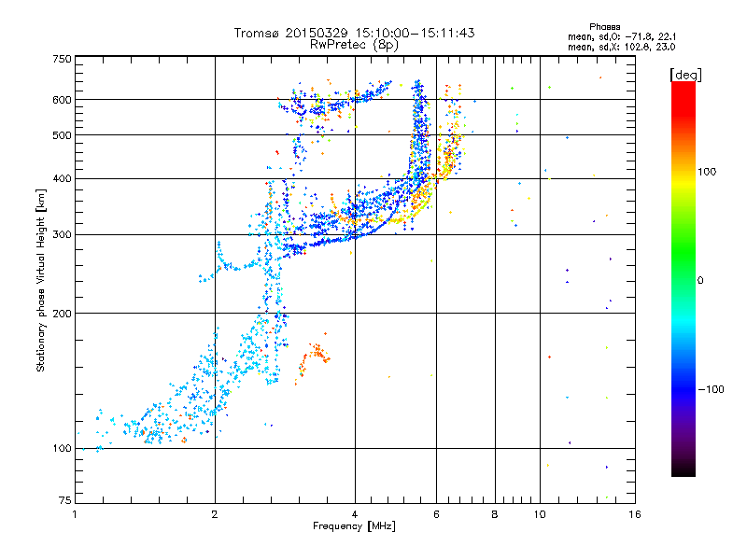This screenshot has height=560, width=747.
Task: Click the x-axis tick label 16
Action: pyautogui.click(x=635, y=514)
